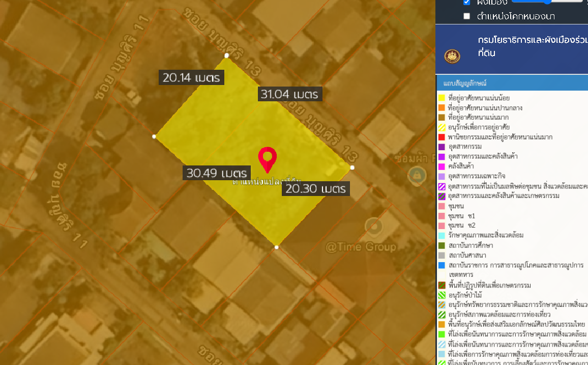The image size is (588, 365).
Task: Click the violet อุตสาหกรรมและคลังสินค้า swatch
Action: (x=442, y=156)
